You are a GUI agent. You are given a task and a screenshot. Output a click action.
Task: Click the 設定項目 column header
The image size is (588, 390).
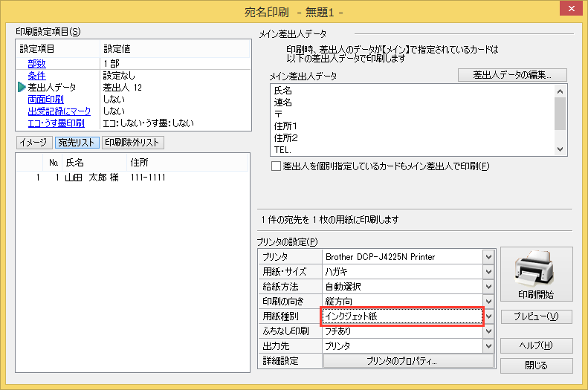click(58, 49)
